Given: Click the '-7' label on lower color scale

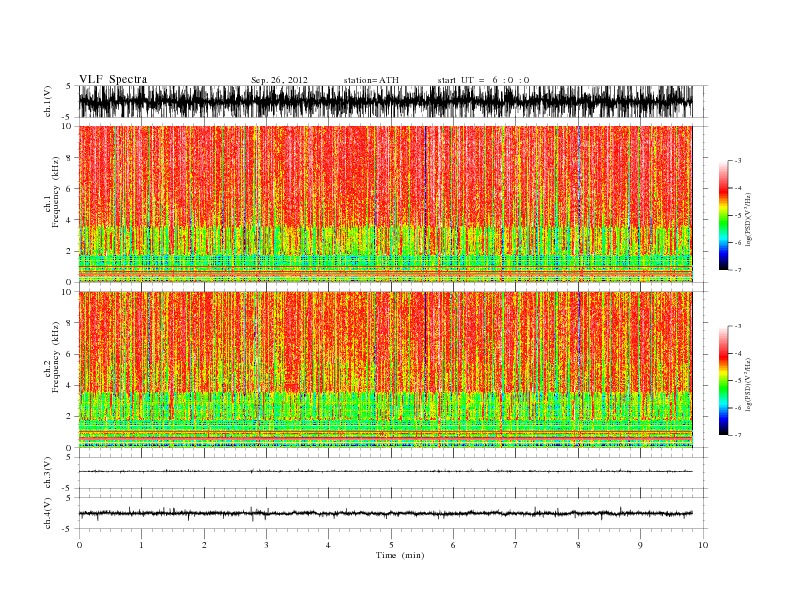Looking at the screenshot, I should point(738,435).
